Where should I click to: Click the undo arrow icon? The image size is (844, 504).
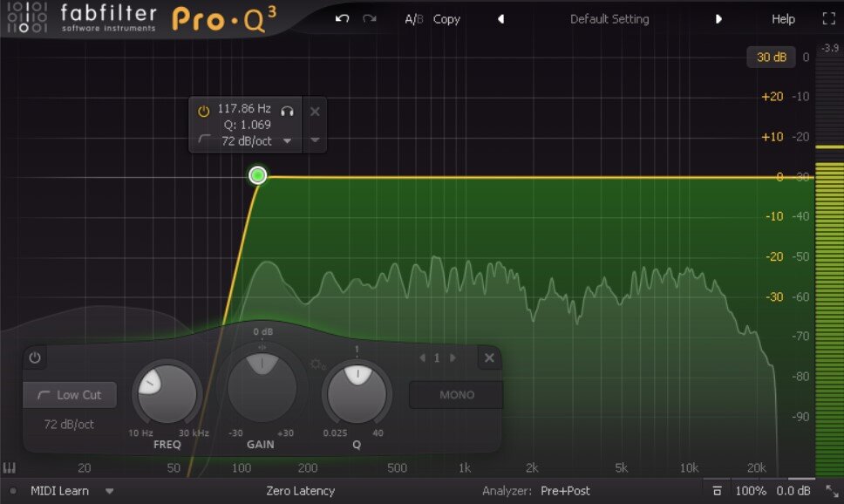click(342, 19)
